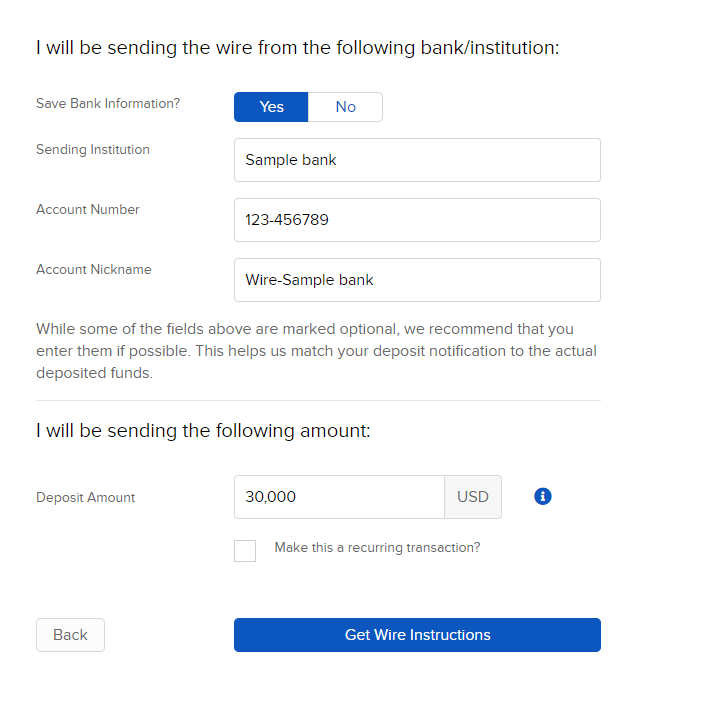Click the USD currency box
The height and width of the screenshot is (726, 725).
473,497
